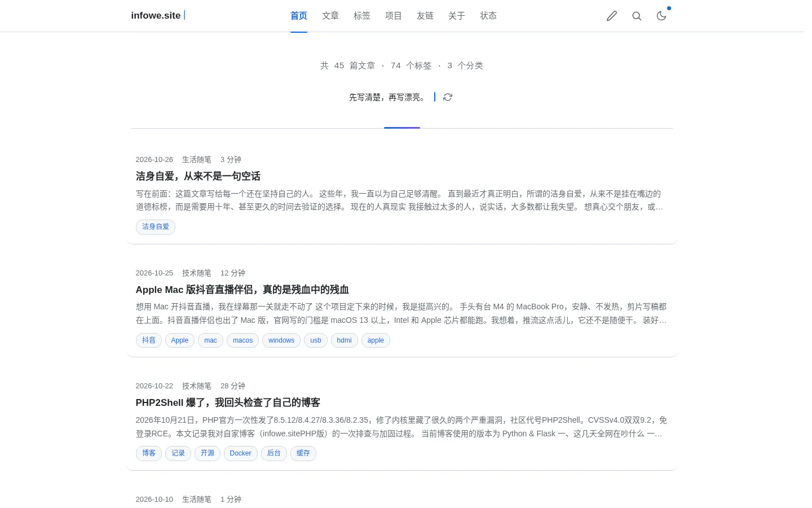This screenshot has height=508, width=812.
Task: Click the pencil write icon
Action: pyautogui.click(x=612, y=16)
